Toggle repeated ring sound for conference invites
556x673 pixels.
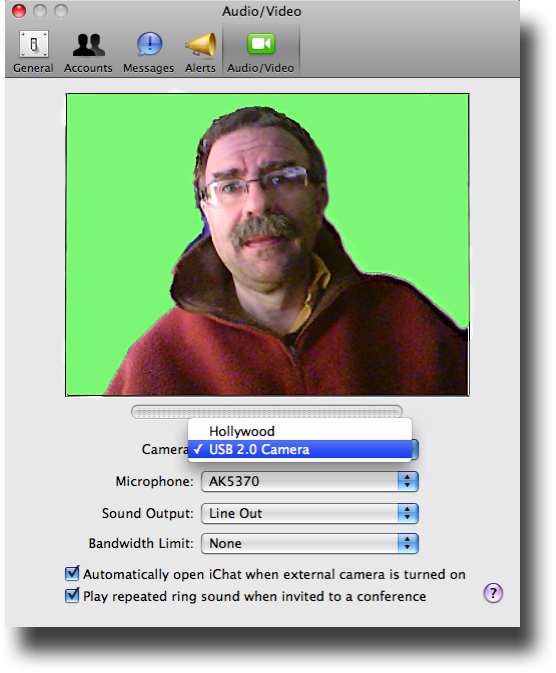click(72, 596)
